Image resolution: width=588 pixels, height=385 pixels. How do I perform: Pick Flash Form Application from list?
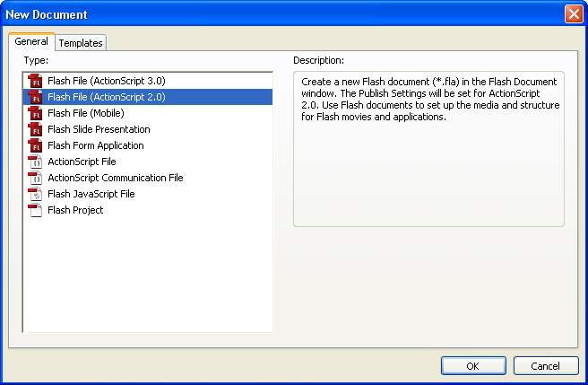pyautogui.click(x=95, y=145)
